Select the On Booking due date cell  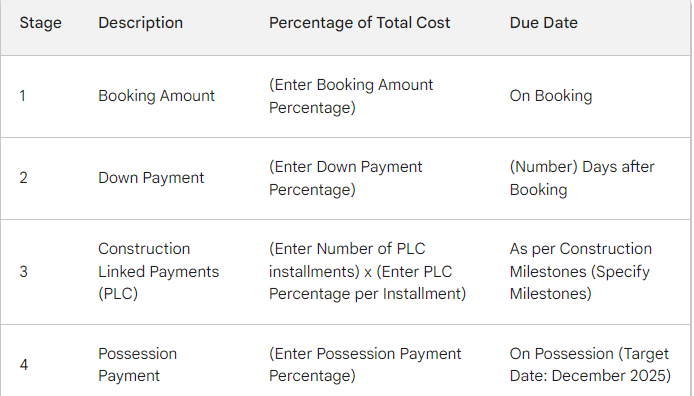click(x=551, y=96)
